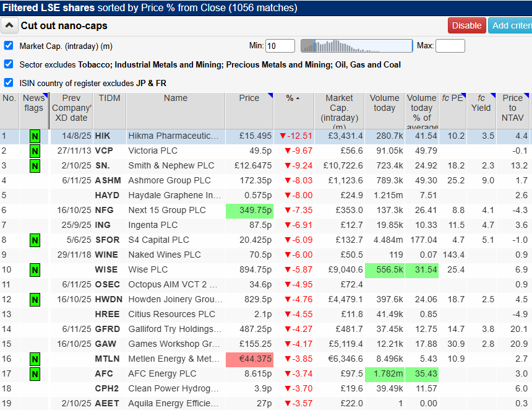
Task: Open Clean Power Hydrogen row
Action: pos(265,388)
